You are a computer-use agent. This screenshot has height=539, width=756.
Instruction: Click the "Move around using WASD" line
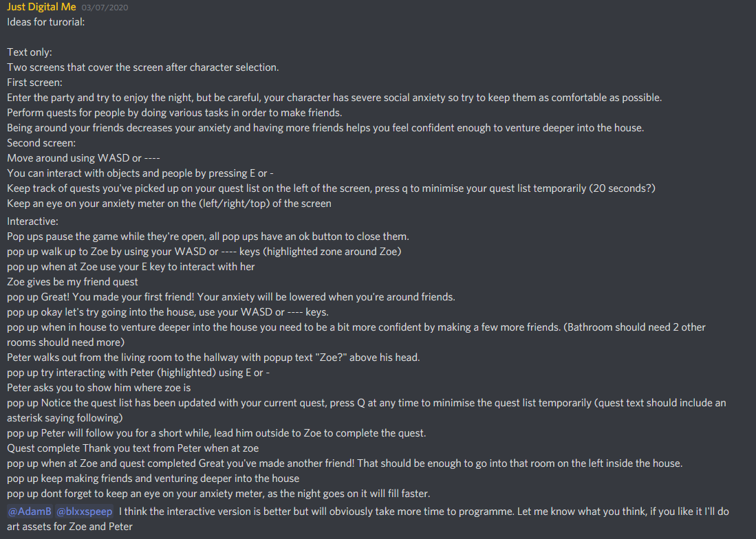[84, 158]
